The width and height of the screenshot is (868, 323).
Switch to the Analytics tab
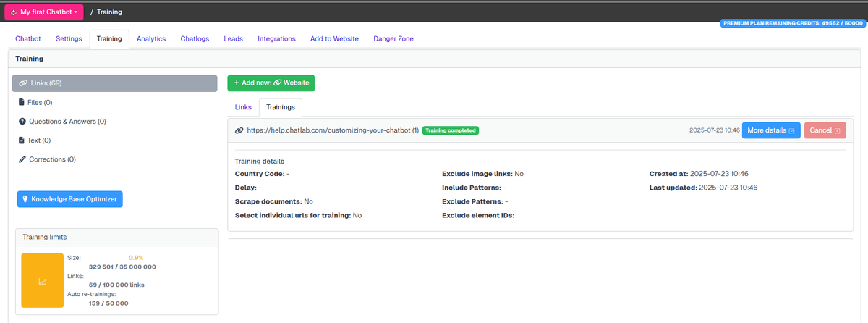tap(151, 39)
